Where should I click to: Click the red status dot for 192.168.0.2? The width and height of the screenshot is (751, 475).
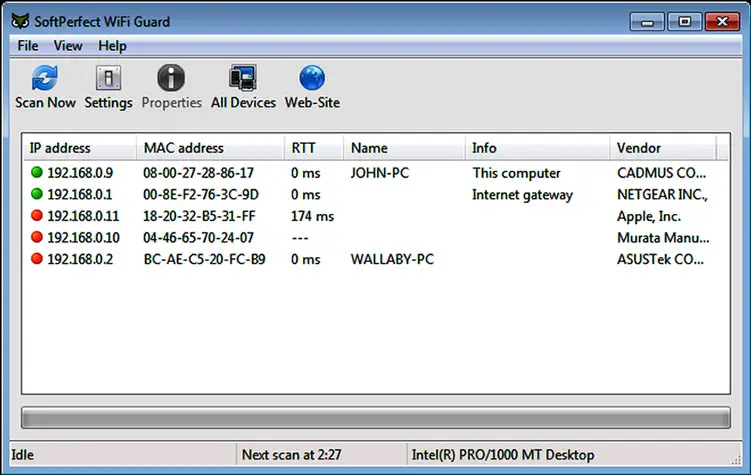36,258
